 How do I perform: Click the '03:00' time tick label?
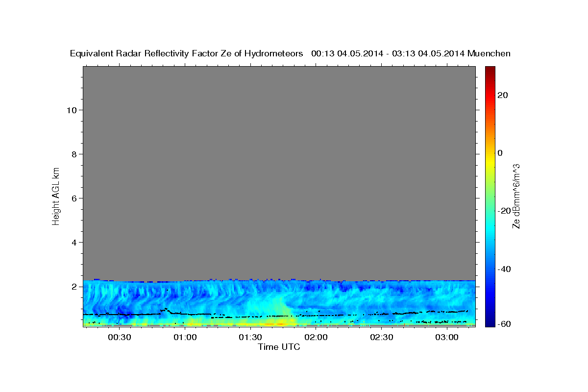(x=447, y=337)
